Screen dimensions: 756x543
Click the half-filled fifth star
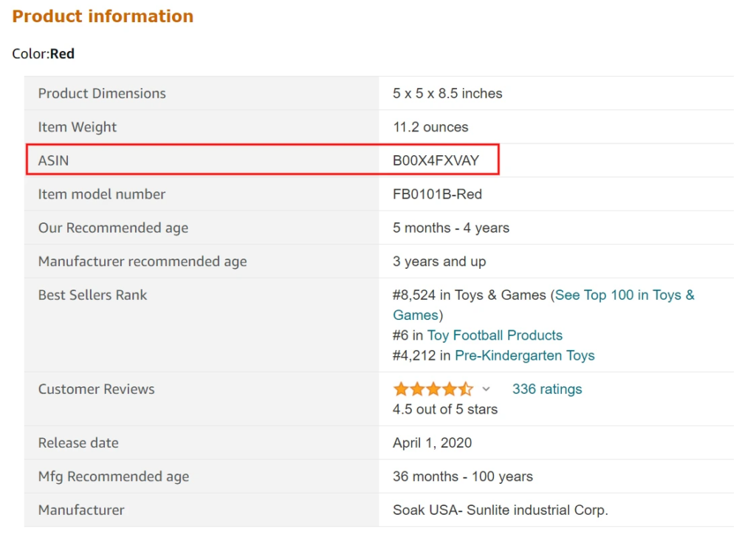tap(467, 389)
